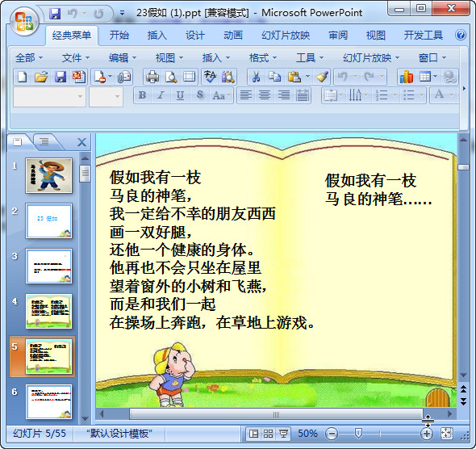
Task: Insert a table icon
Action: point(425,77)
